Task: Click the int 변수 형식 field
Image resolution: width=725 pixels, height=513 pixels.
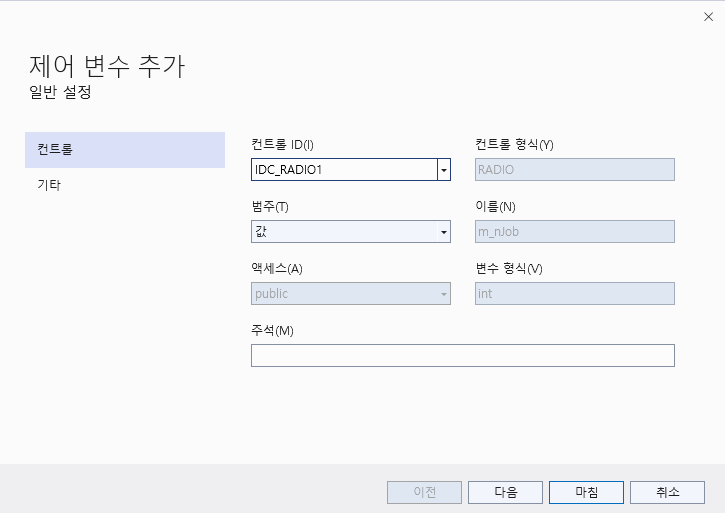Action: point(574,294)
